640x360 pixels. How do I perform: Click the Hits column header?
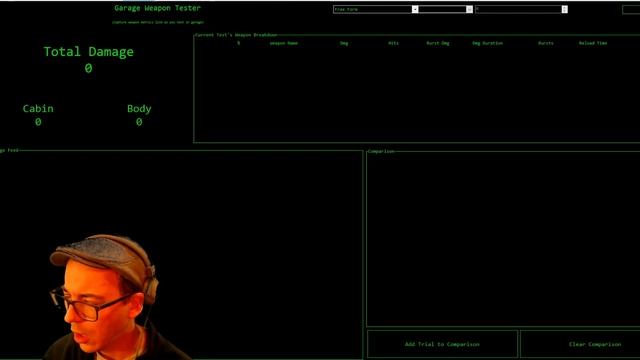pyautogui.click(x=393, y=43)
